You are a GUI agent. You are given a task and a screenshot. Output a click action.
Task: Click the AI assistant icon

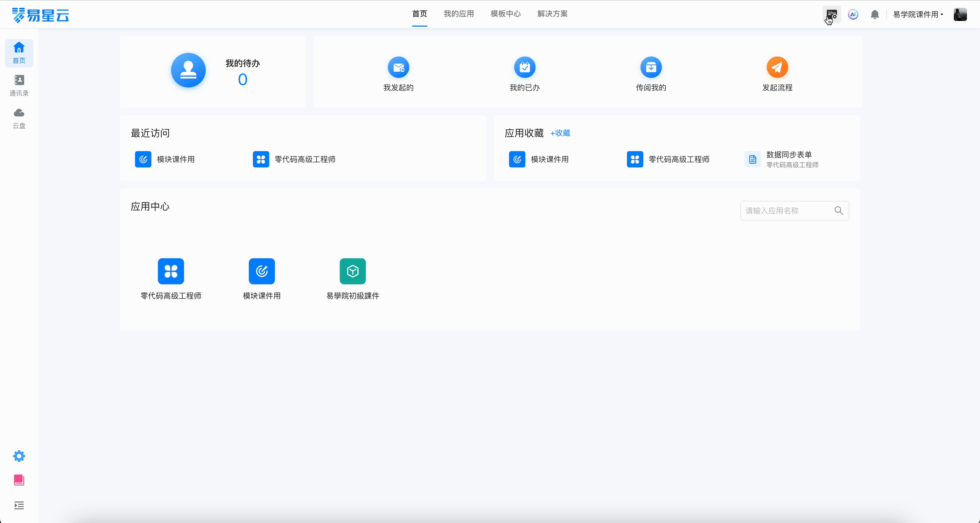[853, 14]
